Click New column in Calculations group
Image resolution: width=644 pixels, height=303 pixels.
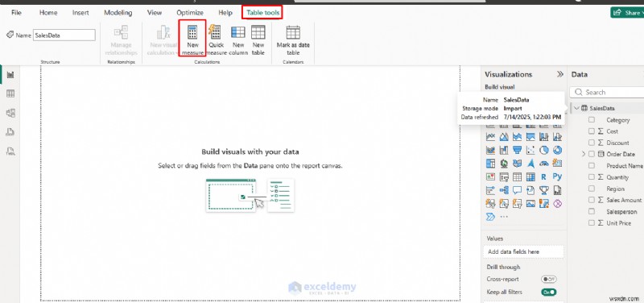coord(238,40)
